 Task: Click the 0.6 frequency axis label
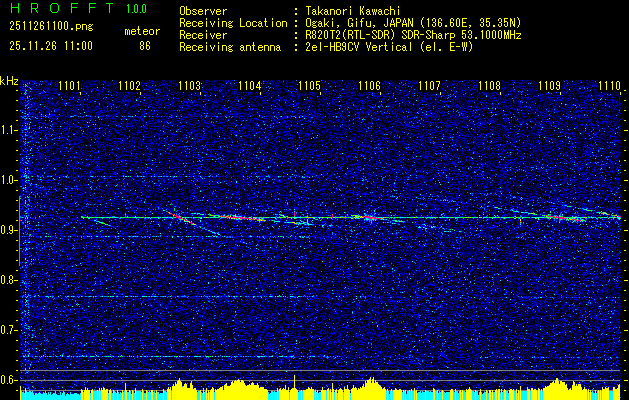pyautogui.click(x=8, y=380)
